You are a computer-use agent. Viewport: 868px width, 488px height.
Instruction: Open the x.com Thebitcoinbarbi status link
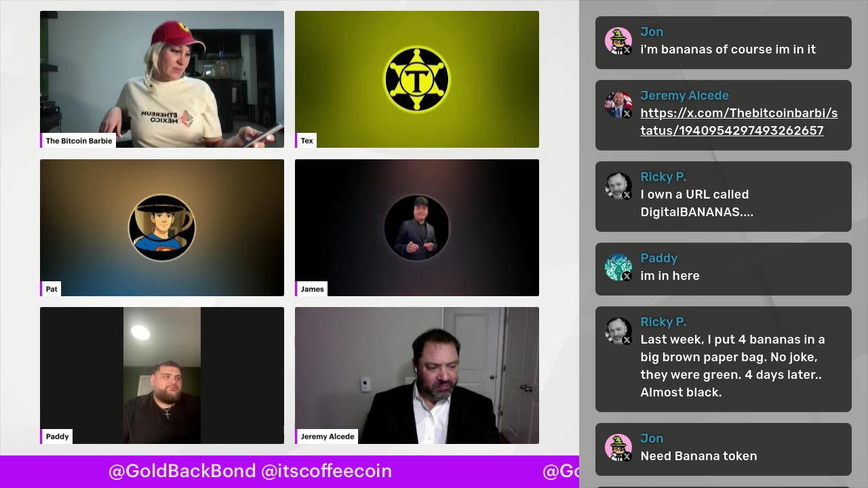[x=739, y=122]
